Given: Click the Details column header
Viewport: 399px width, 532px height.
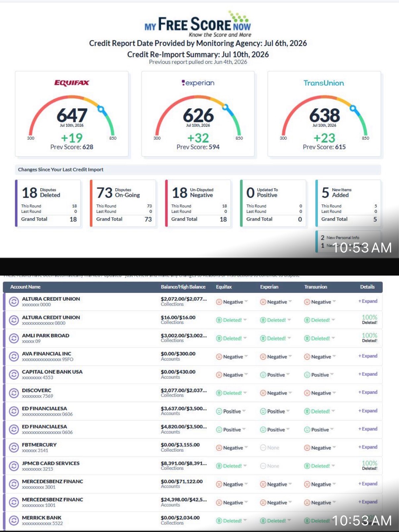Looking at the screenshot, I should coord(367,287).
